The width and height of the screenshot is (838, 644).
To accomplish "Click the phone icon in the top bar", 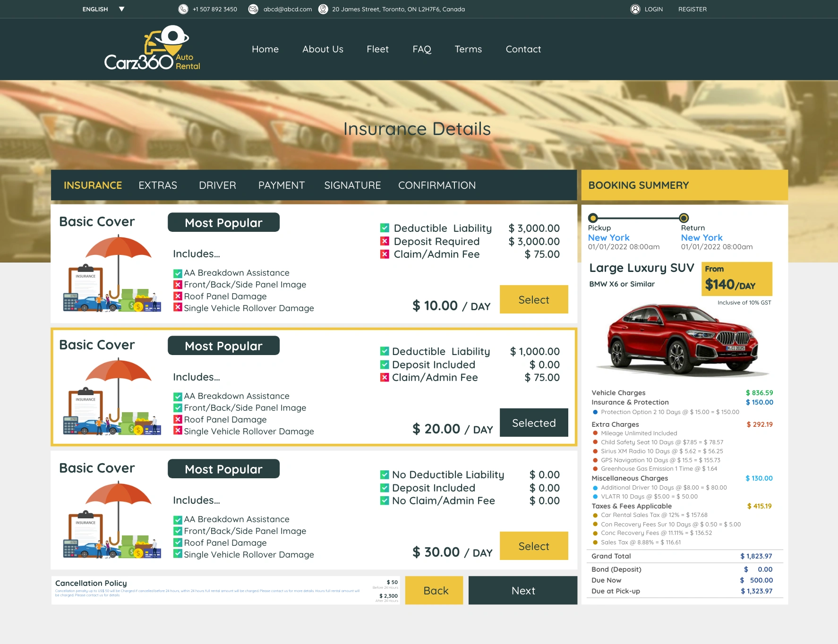I will pos(183,8).
